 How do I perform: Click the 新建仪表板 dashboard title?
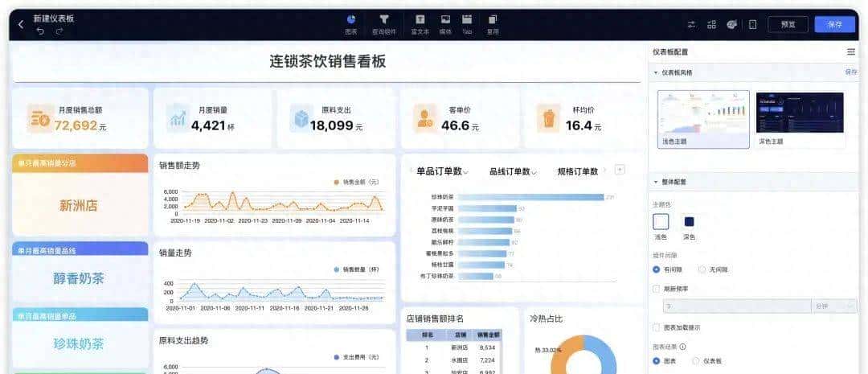point(54,18)
